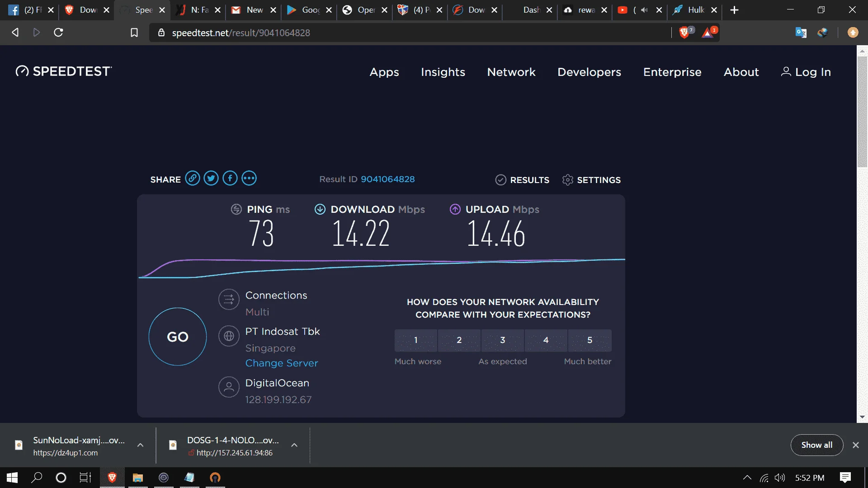The width and height of the screenshot is (868, 488).
Task: Open the browser profile avatar
Action: pos(853,33)
